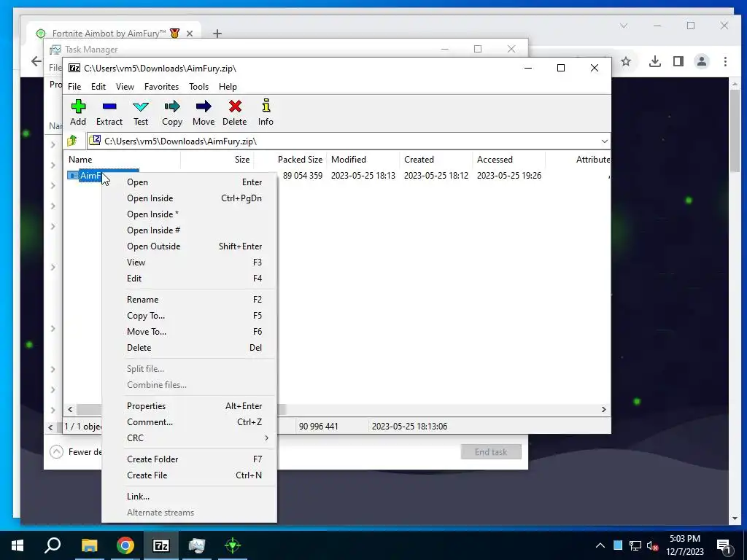Open the Edit menu in 7-Zip

pyautogui.click(x=98, y=87)
